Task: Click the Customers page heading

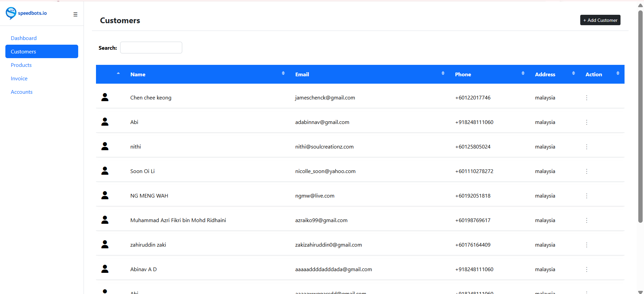Action: point(120,20)
